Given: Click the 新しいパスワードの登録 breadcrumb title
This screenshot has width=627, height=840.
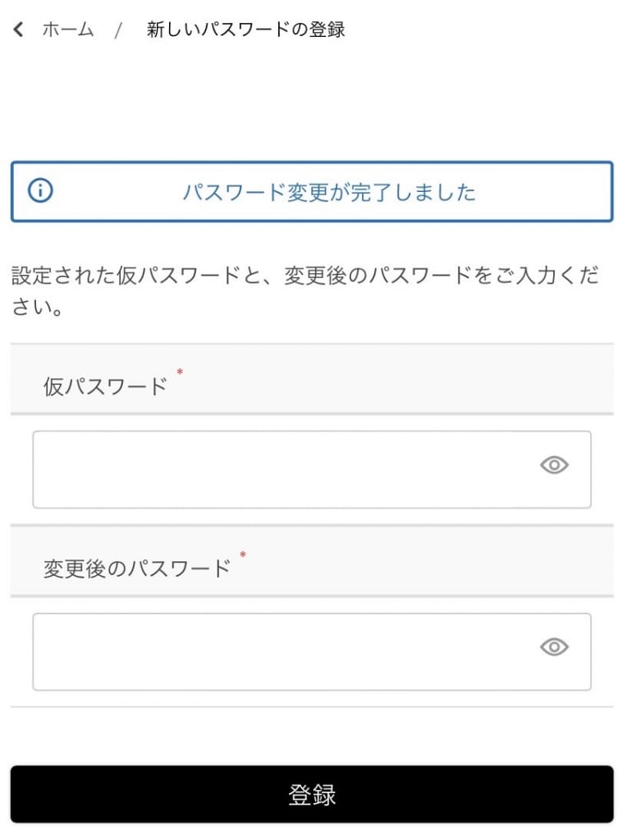Looking at the screenshot, I should point(245,30).
